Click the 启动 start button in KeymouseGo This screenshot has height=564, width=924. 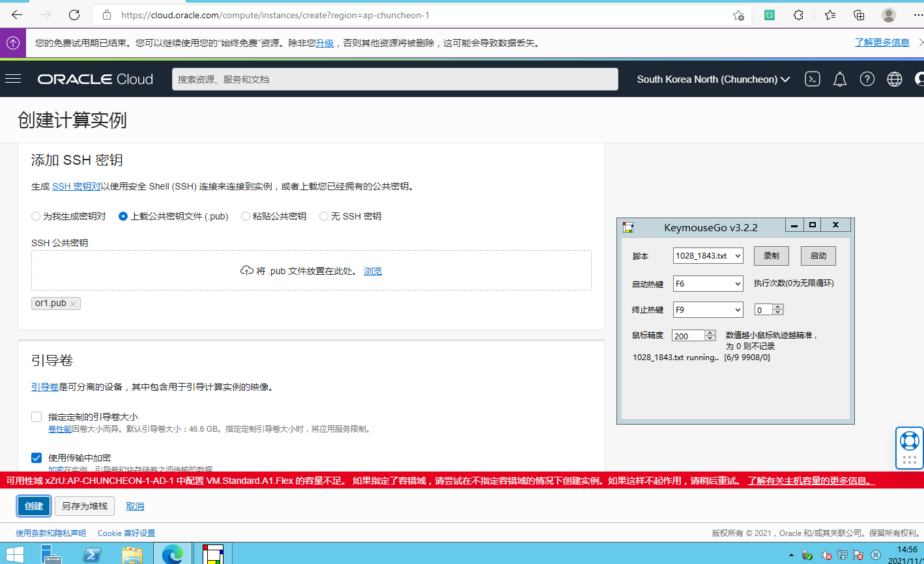tap(818, 256)
